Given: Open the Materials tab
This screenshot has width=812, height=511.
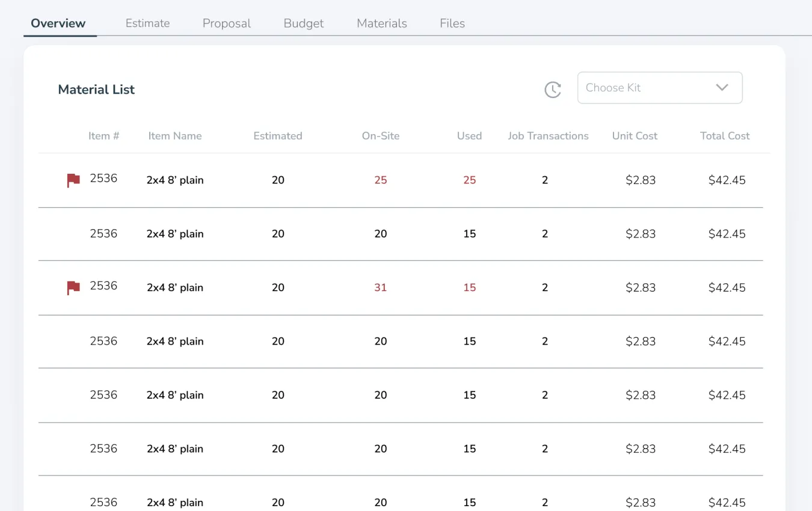Looking at the screenshot, I should tap(382, 23).
